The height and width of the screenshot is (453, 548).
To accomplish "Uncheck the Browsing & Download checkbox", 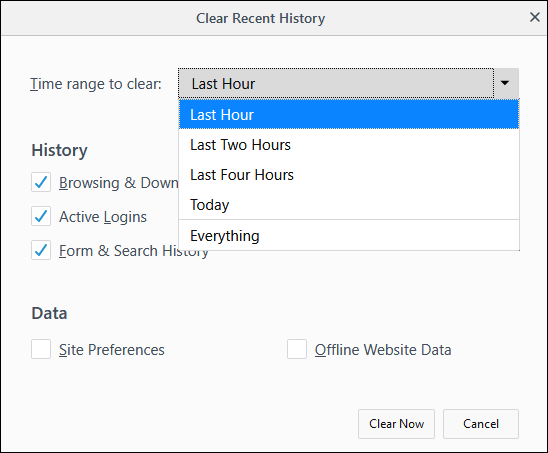I will [41, 182].
